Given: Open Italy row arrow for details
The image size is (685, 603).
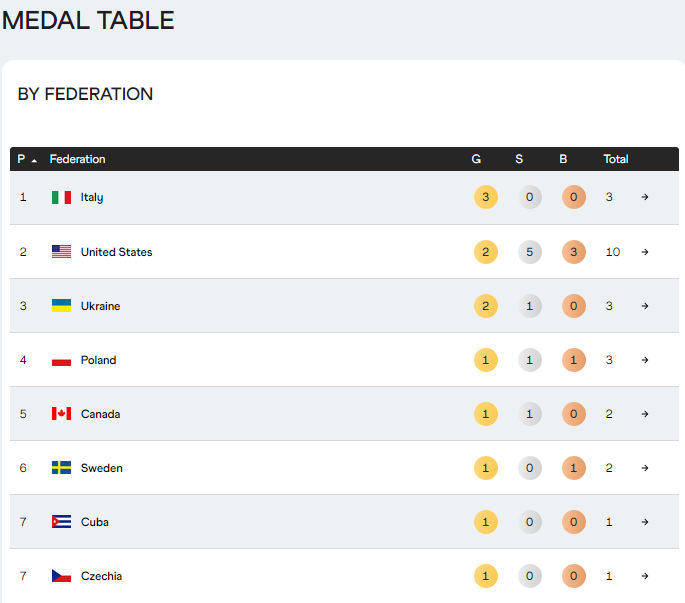Looking at the screenshot, I should [x=645, y=198].
